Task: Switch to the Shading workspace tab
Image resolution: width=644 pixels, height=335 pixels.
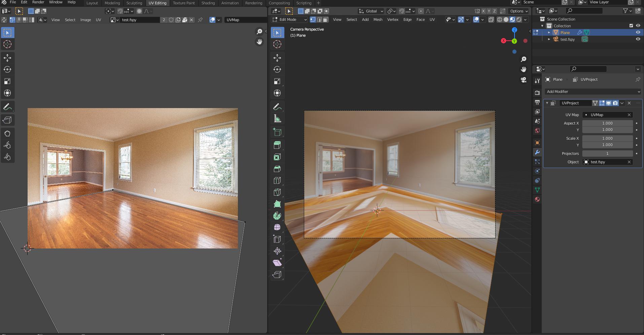Action: coord(208,3)
